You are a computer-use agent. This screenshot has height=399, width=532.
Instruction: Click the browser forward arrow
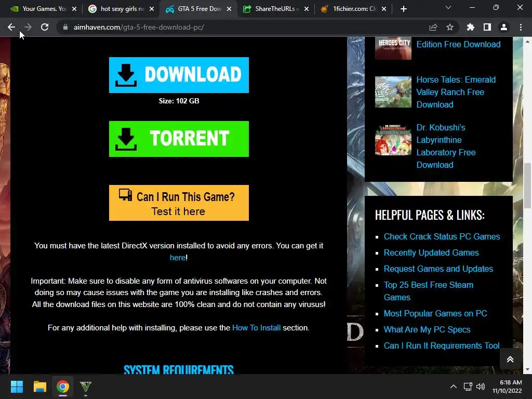pyautogui.click(x=28, y=27)
